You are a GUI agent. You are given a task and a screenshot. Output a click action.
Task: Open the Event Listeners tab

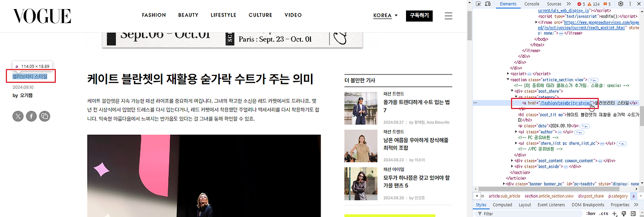click(551, 204)
